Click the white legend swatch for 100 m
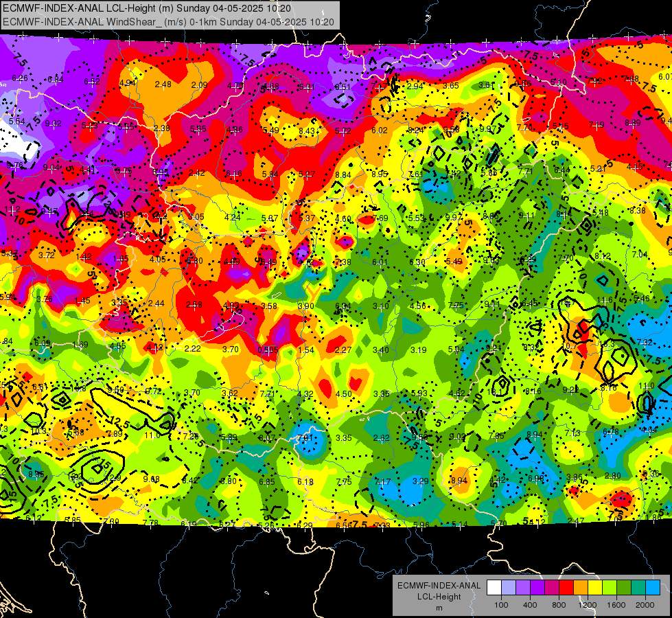The width and height of the screenshot is (672, 618). point(494,587)
